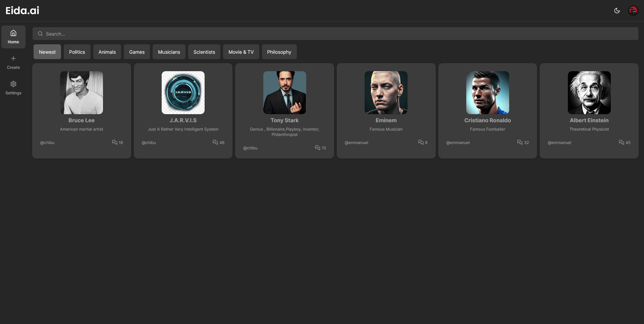644x324 pixels.
Task: Click Tony Stark 'Genius, Billionaire' description
Action: [285, 132]
